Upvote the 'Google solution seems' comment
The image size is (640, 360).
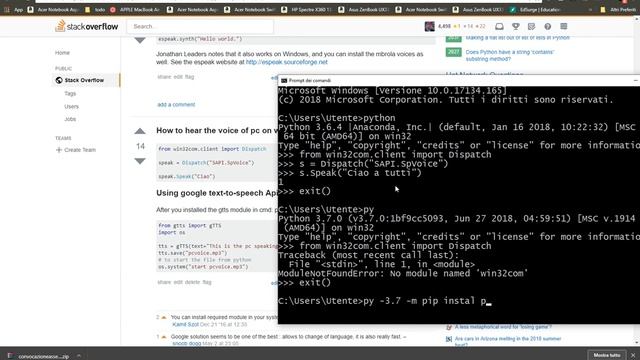pos(164,337)
